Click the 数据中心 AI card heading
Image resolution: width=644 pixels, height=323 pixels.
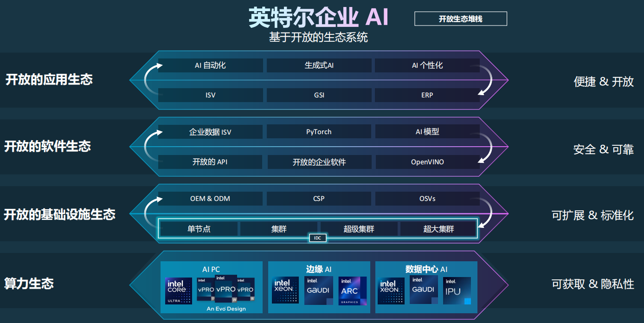click(x=426, y=269)
